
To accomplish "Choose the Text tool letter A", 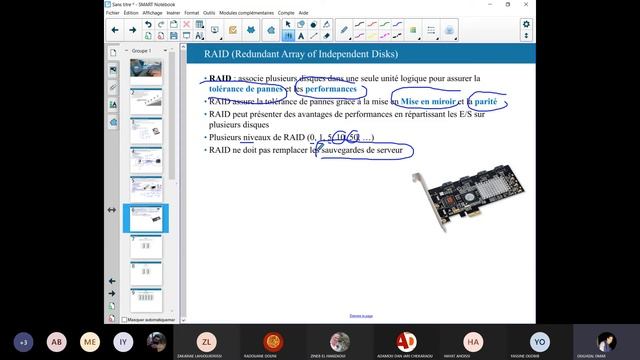I will (x=301, y=36).
